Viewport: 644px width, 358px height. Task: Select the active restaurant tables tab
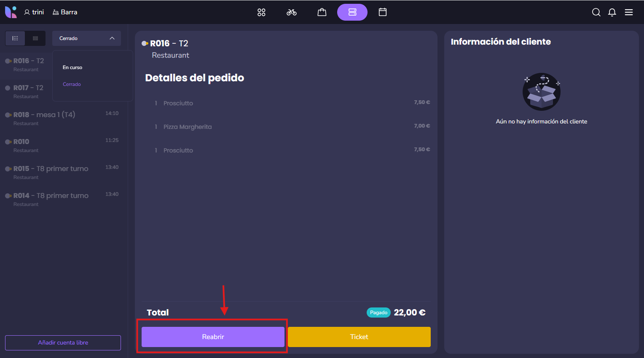[352, 12]
